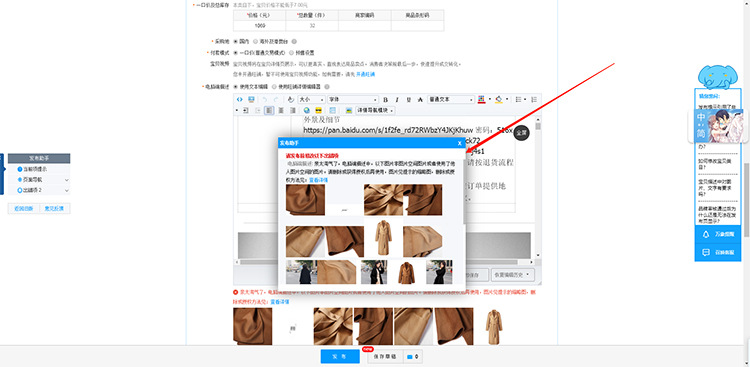This screenshot has height=367, width=750.
Task: Open online customer service chat button
Action: coord(718,252)
